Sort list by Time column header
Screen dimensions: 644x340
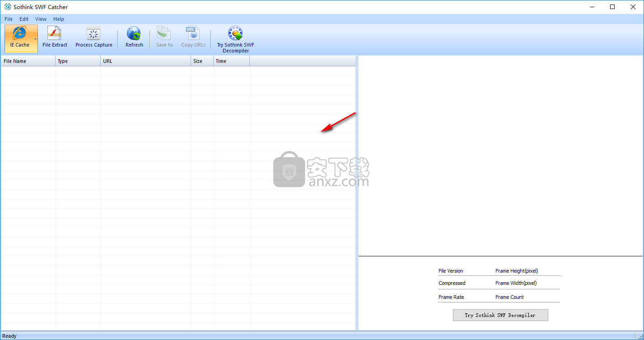(232, 61)
